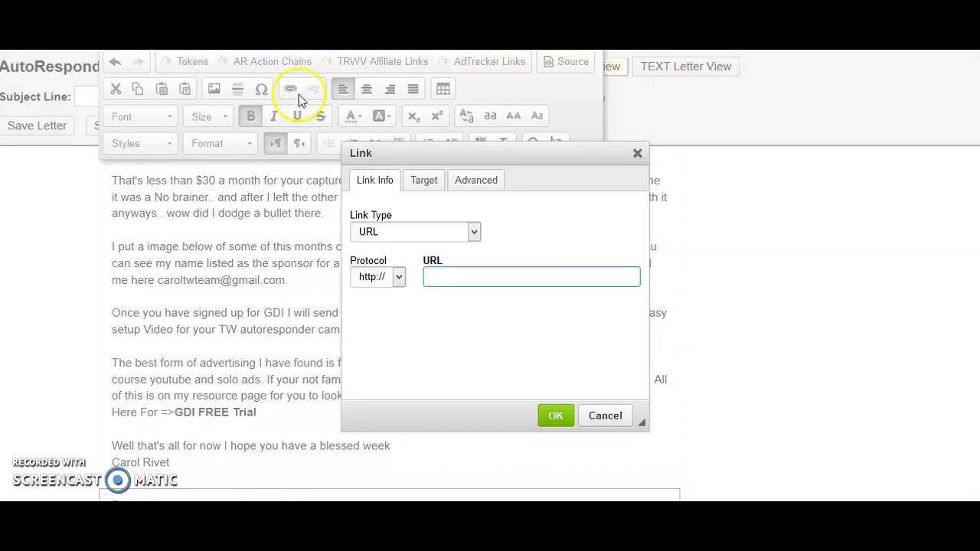Cancel the Link dialog
Screen dimensions: 980x551
[x=605, y=416]
